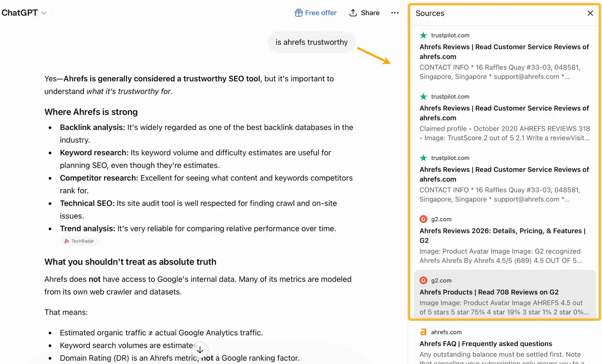
Task: Click the 'Sources' panel heading
Action: click(430, 13)
